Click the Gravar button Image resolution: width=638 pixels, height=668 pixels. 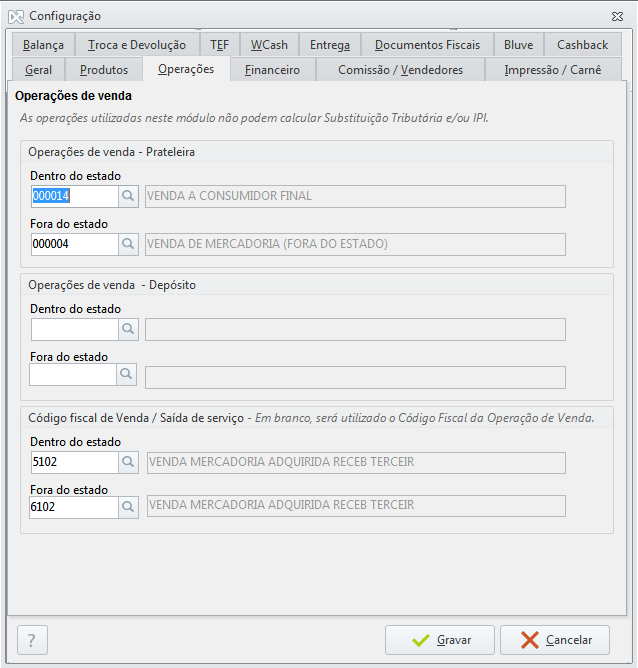[440, 640]
